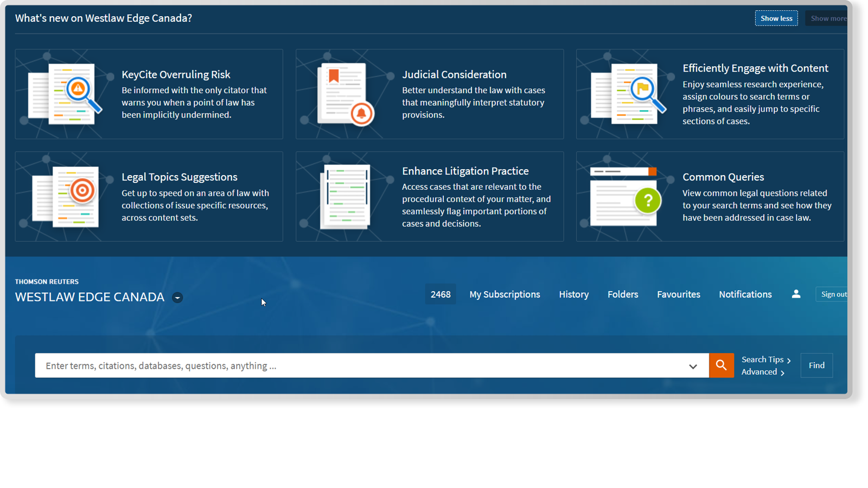Open the Advanced search link
Viewport: 868px width, 488px height.
tap(763, 372)
